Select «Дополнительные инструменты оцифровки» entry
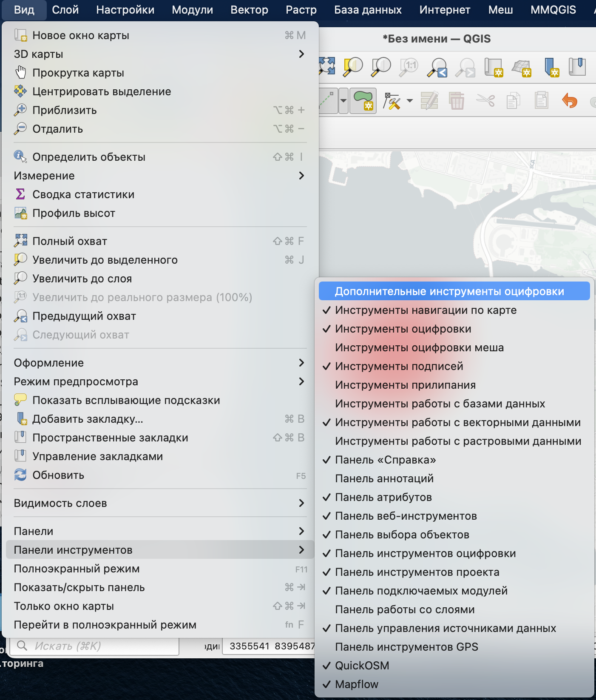The height and width of the screenshot is (700, 596). click(x=449, y=291)
